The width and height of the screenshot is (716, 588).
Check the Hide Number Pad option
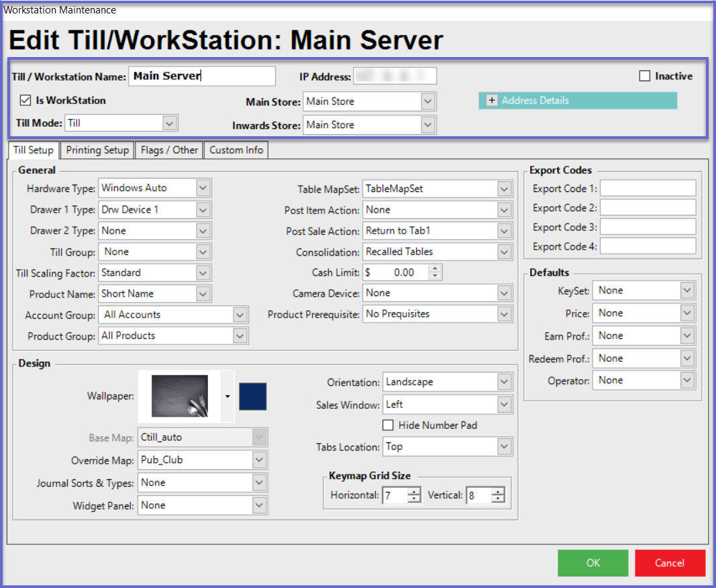coord(388,425)
